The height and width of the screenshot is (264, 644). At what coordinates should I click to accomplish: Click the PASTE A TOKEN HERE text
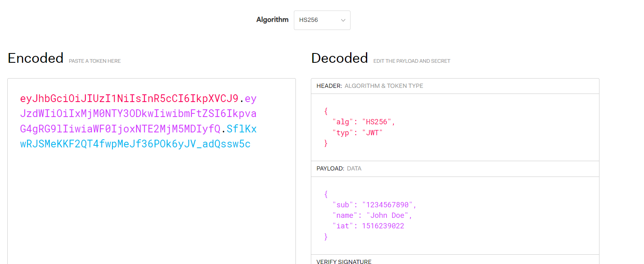(95, 61)
